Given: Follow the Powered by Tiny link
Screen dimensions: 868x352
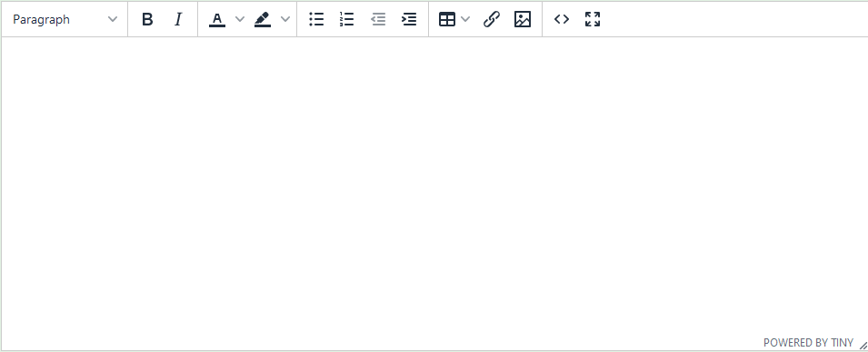Looking at the screenshot, I should [x=808, y=343].
